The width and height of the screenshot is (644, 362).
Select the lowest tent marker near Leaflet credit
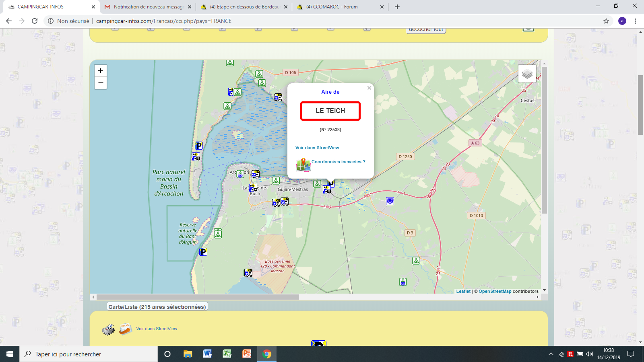point(403,282)
